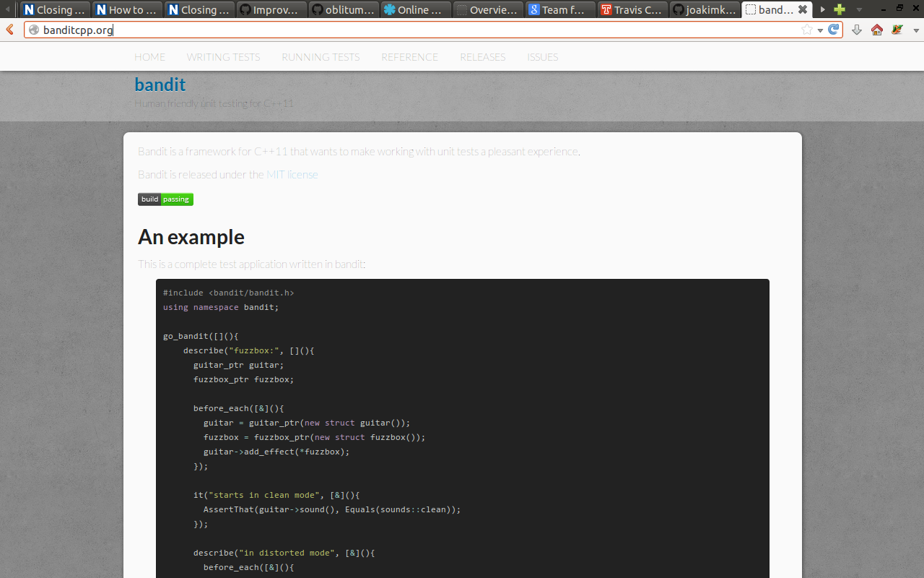
Task: Open the URL history dropdown arrow
Action: click(x=820, y=30)
